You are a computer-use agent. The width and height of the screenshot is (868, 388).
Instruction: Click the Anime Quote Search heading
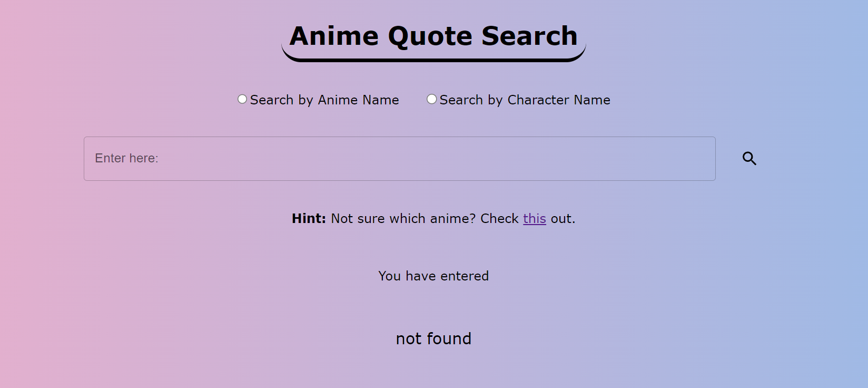click(x=433, y=36)
